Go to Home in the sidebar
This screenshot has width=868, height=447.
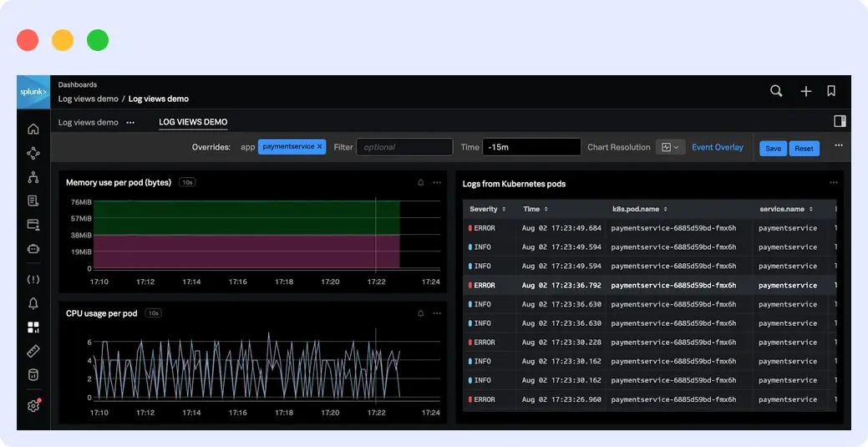33,129
